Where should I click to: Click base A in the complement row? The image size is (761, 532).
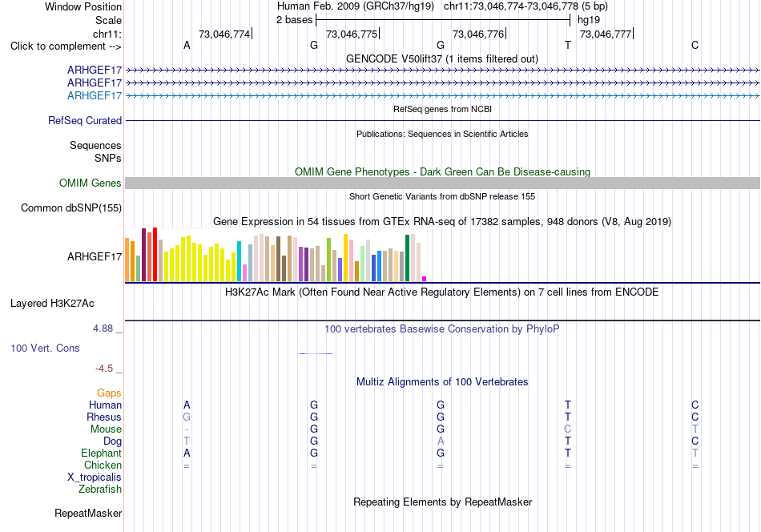click(x=187, y=45)
